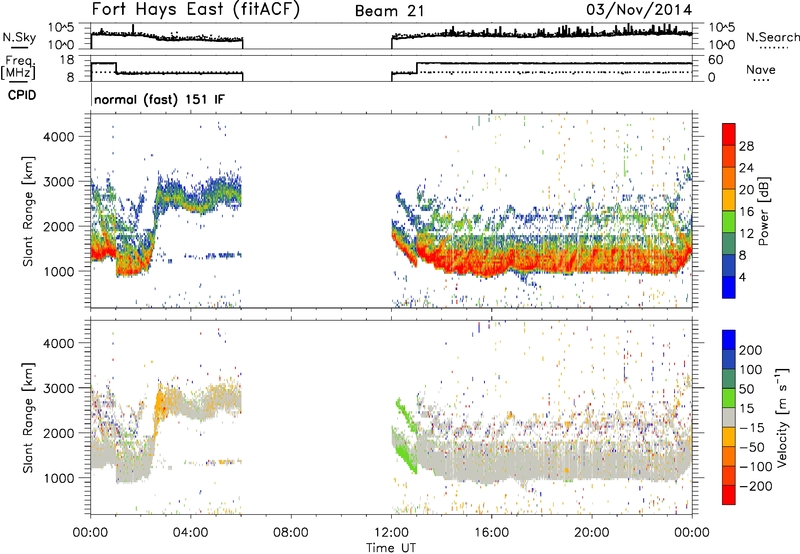Click the '20:00' time tick label
Screen dimensions: 800x554
592,533
